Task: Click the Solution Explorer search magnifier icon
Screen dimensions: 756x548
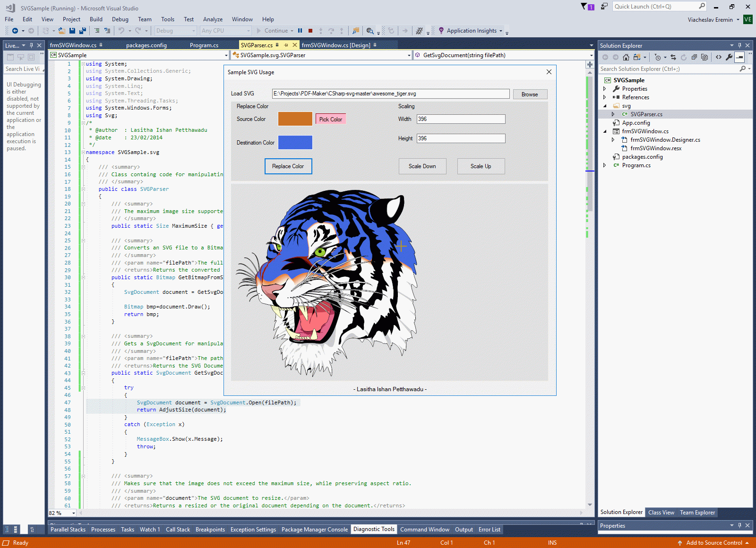Action: pos(743,69)
